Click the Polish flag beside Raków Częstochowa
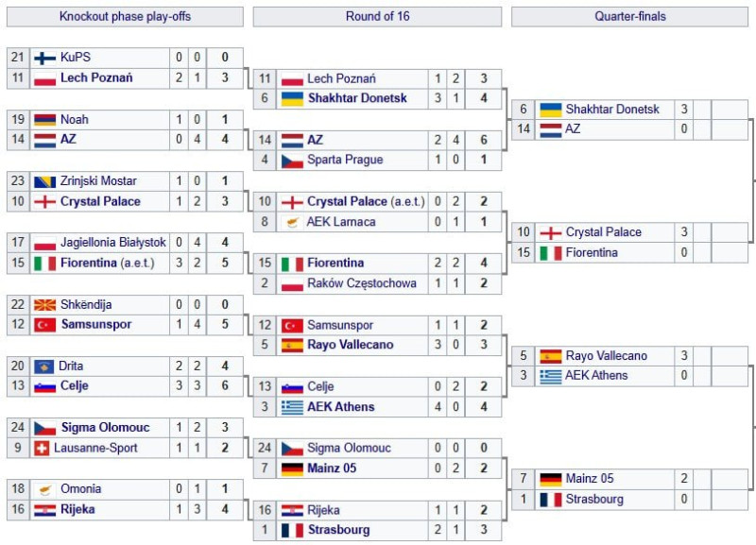Viewport: 756px width, 545px height. [292, 283]
